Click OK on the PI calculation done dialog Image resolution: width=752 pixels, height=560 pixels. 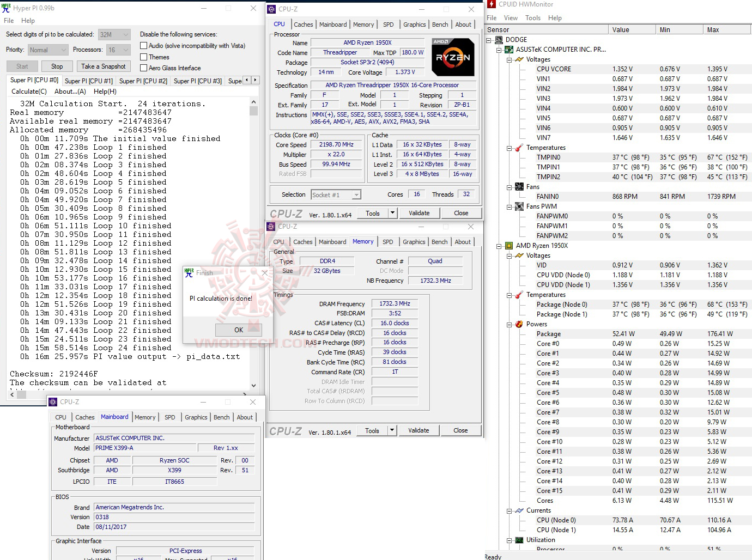click(x=238, y=330)
